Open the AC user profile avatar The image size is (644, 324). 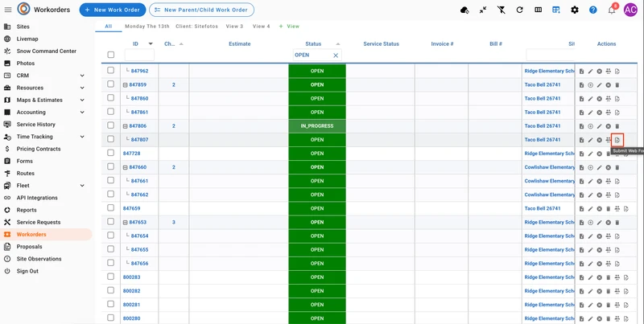point(630,10)
